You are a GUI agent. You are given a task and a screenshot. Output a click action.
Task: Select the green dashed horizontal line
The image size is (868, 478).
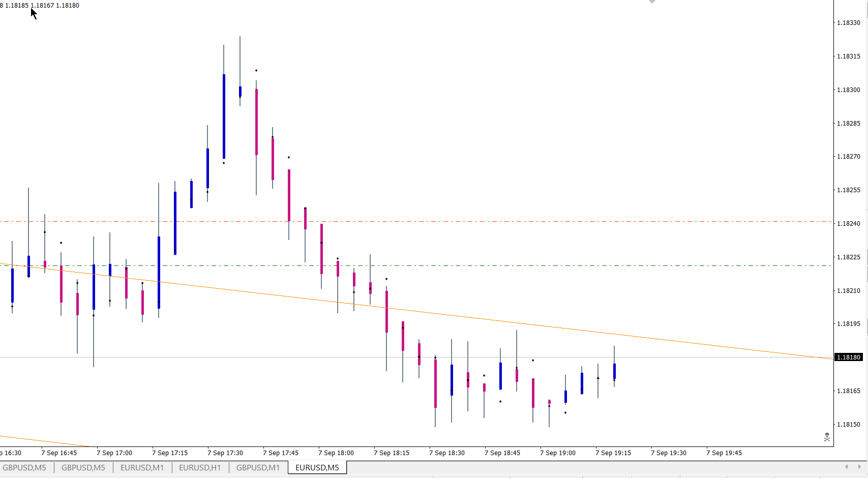click(416, 265)
